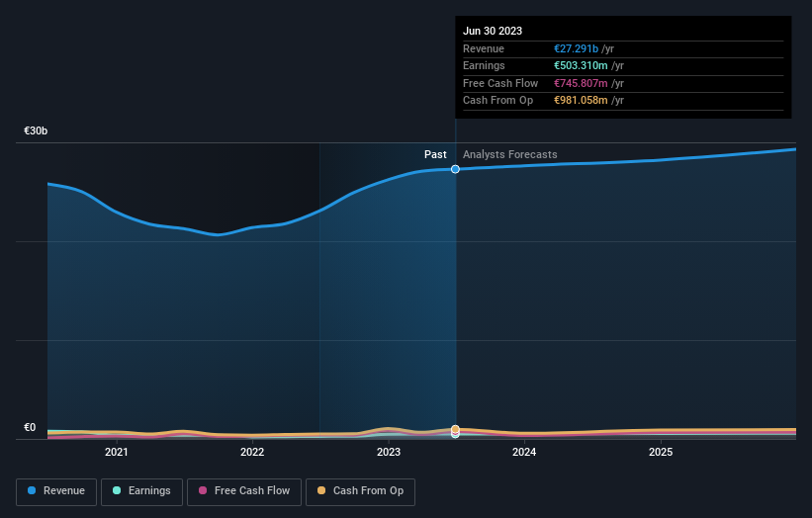Viewport: 812px width, 518px height.
Task: Click the 2022 x-axis label
Action: [x=252, y=453]
